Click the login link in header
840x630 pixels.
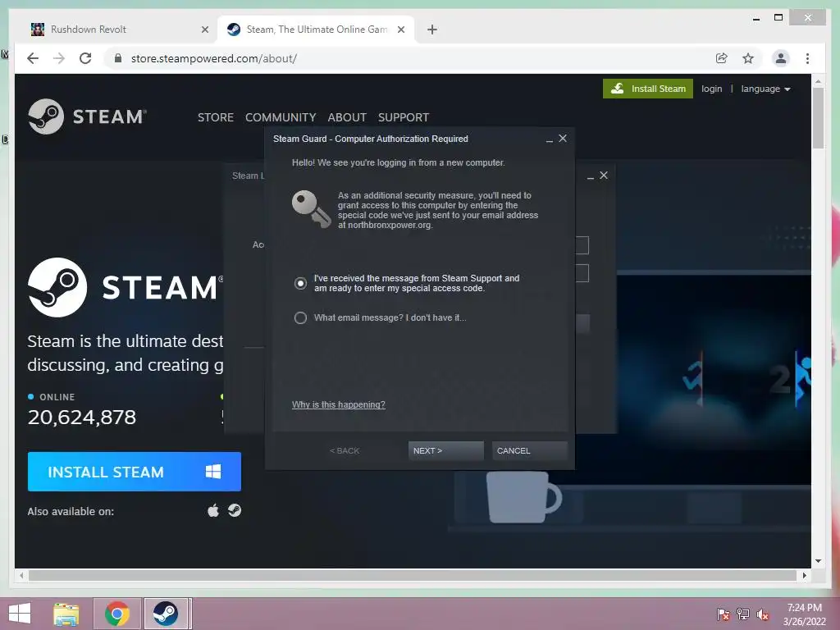711,89
